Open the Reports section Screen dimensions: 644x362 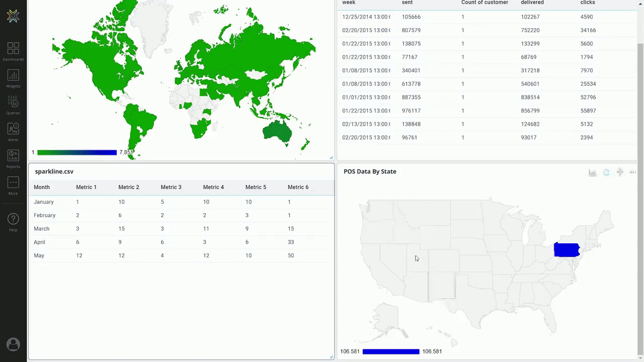click(13, 158)
